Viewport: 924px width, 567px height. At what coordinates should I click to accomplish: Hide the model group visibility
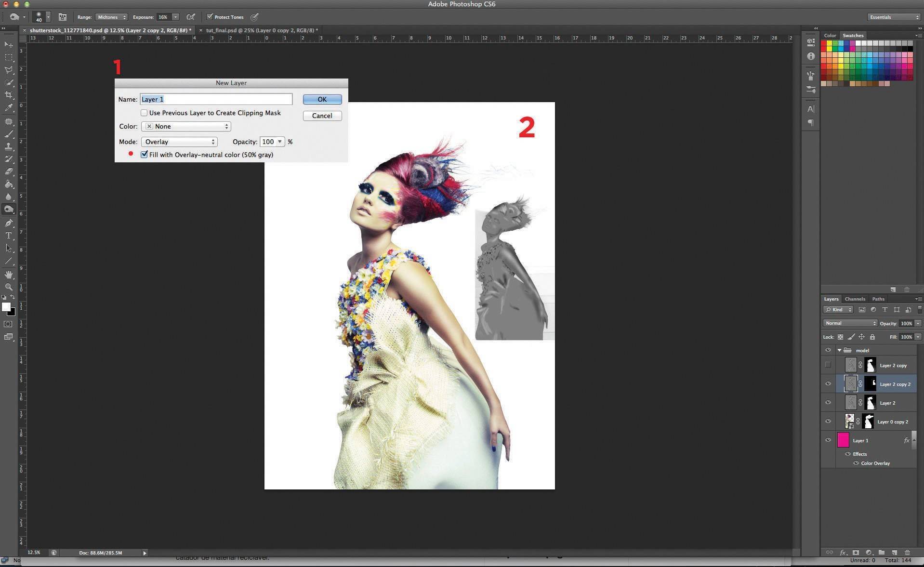click(x=828, y=350)
